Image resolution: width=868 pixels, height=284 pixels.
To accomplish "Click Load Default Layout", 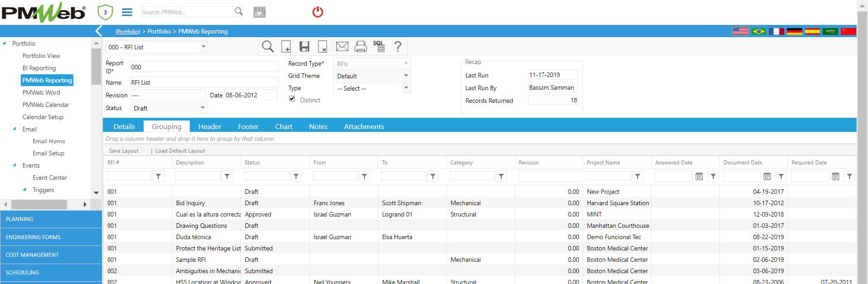I will click(x=180, y=151).
